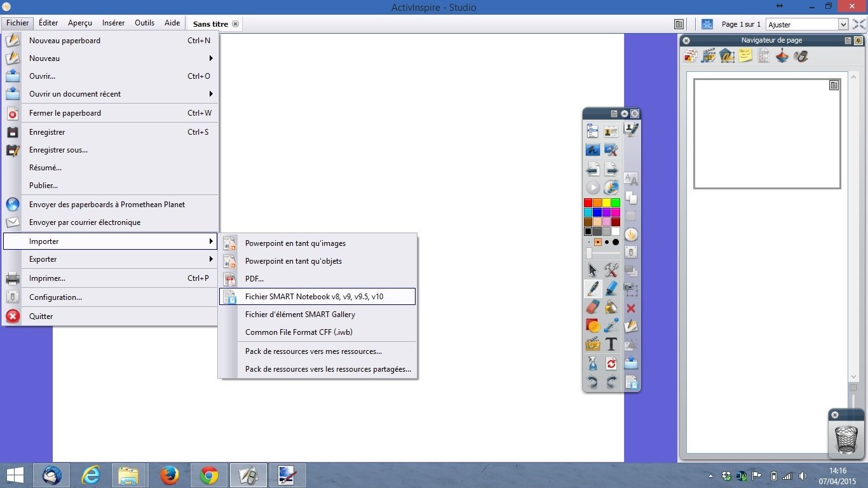
Task: Click the Windows Start button
Action: coord(15,475)
